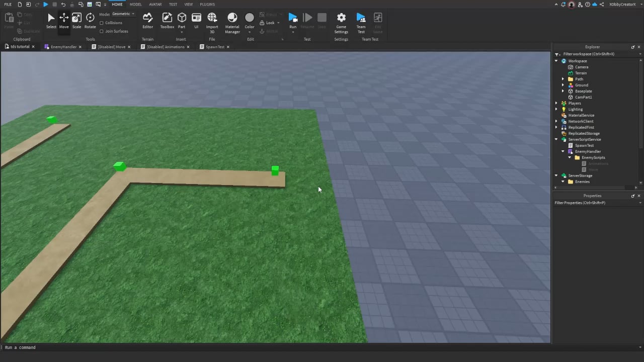Open the [Disabled] Animations script tab
The image size is (644, 362).
tap(166, 47)
